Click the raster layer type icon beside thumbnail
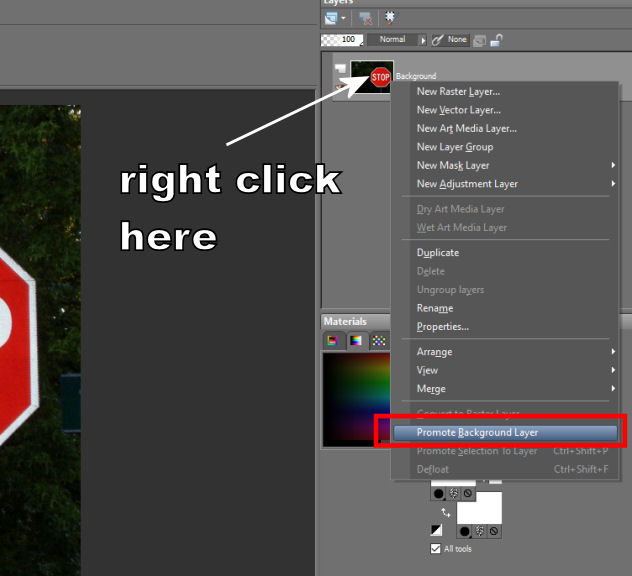The image size is (632, 576). [340, 68]
